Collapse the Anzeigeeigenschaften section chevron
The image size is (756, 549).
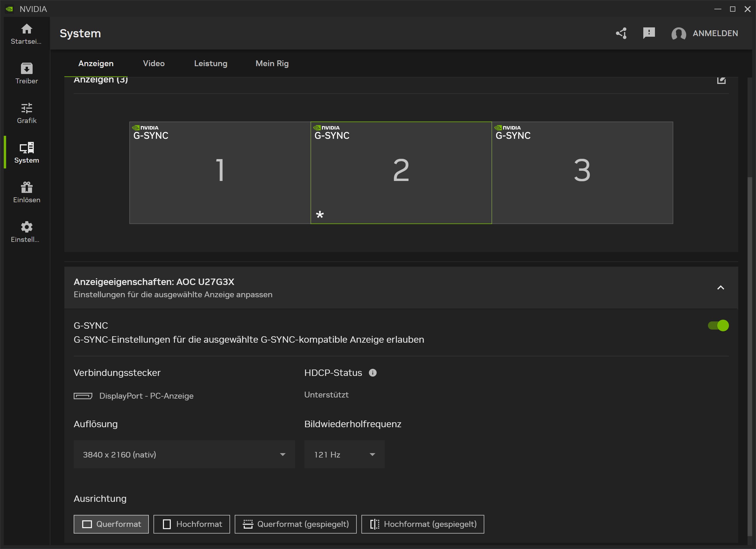720,288
